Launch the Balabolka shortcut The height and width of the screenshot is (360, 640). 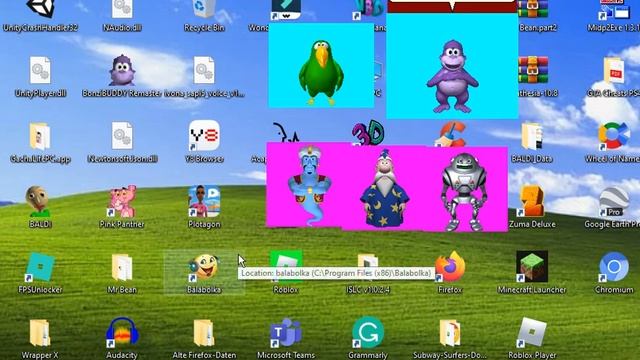[x=204, y=267]
